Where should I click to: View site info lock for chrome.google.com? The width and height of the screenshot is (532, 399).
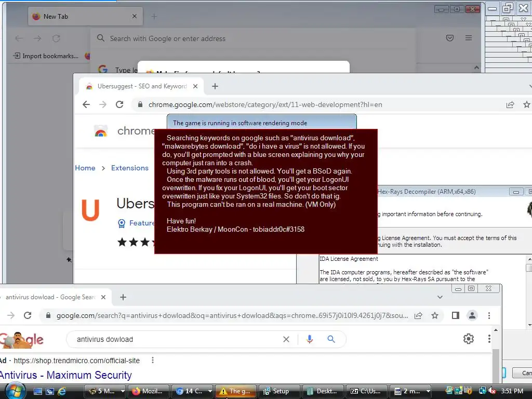[x=140, y=104]
